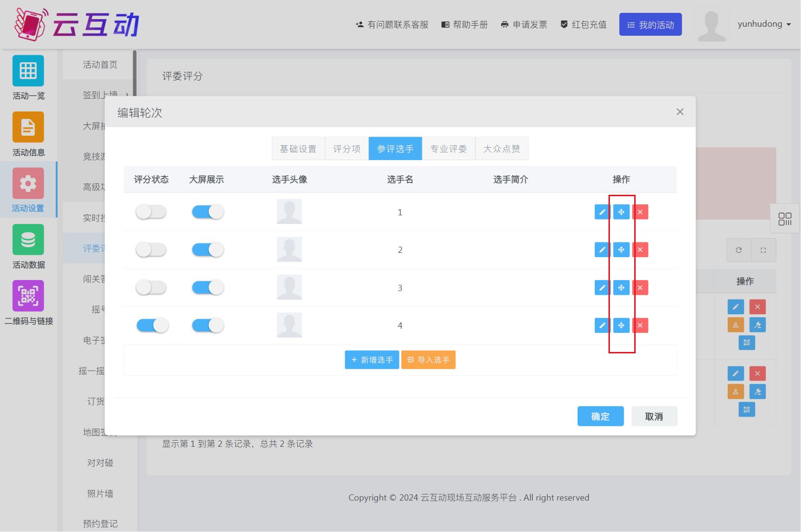Click the 新增选手 button
801x532 pixels.
click(x=372, y=360)
